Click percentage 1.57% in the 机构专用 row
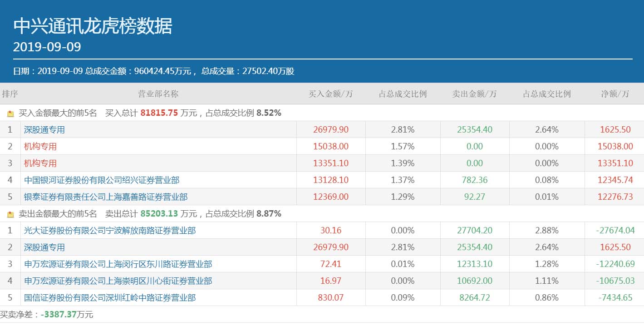 [403, 147]
